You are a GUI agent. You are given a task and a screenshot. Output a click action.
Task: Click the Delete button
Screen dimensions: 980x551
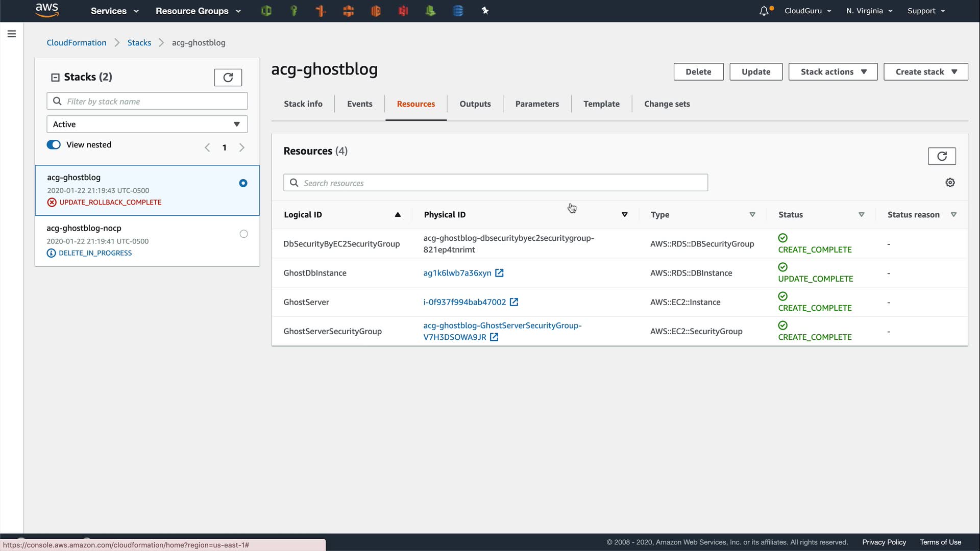pos(698,72)
